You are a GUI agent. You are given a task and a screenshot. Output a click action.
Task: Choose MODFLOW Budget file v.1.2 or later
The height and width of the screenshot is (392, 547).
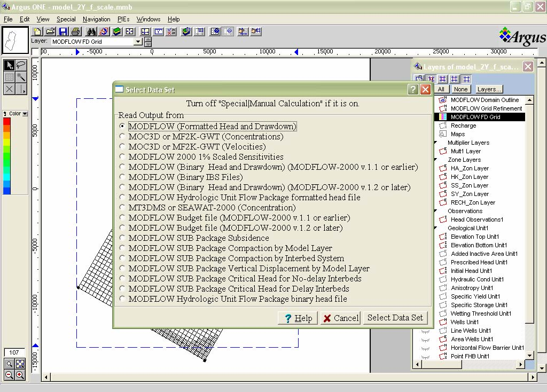tap(122, 228)
